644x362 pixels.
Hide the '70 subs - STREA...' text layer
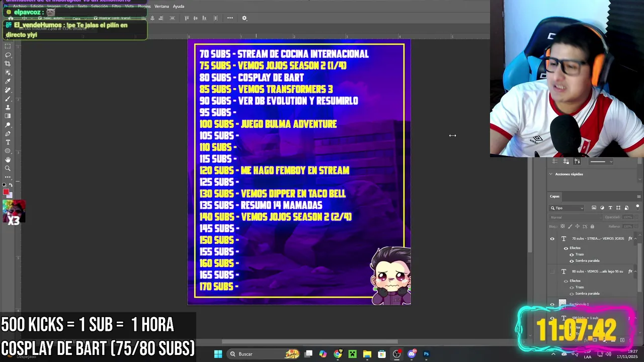point(552,239)
